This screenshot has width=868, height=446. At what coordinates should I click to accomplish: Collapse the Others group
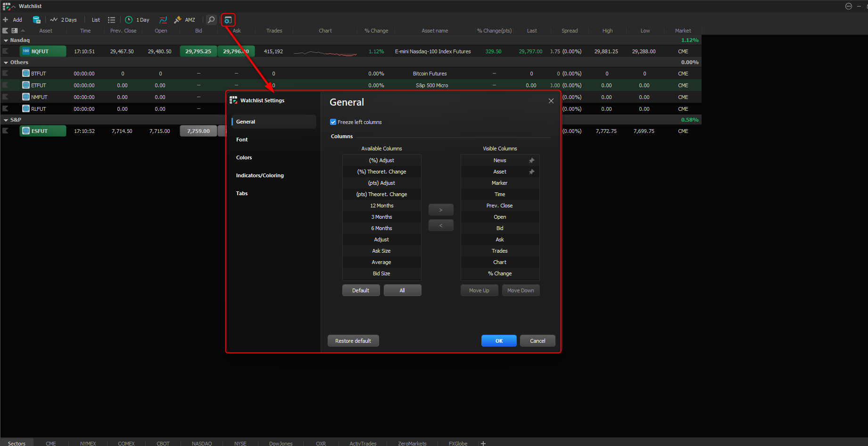[x=6, y=63]
